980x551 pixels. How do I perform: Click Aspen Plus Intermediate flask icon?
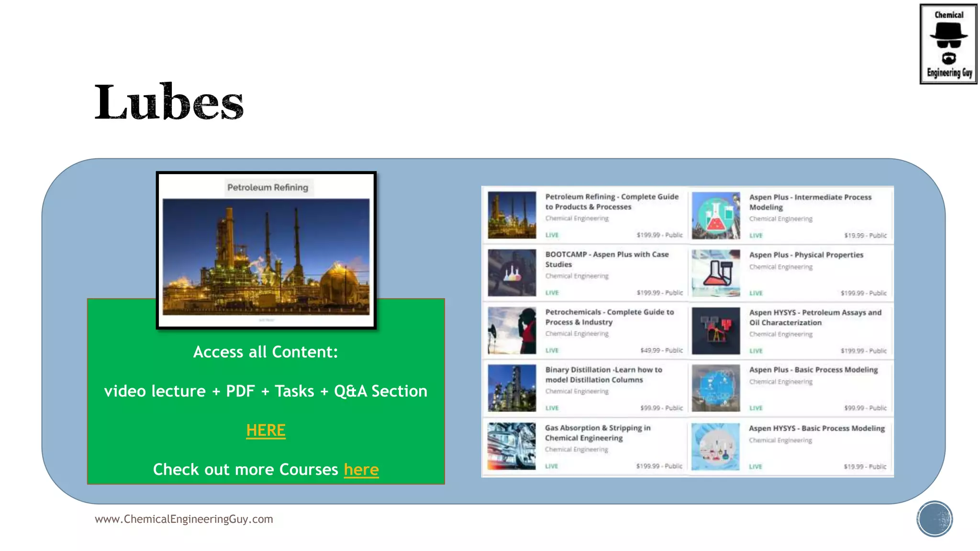coord(715,215)
